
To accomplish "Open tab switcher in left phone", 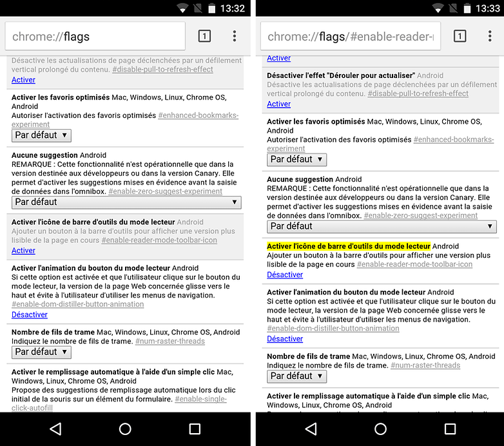I will [x=204, y=36].
